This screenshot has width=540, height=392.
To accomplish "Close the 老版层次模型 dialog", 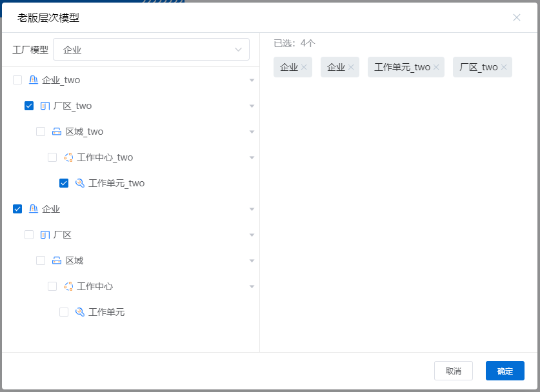I will coord(517,17).
